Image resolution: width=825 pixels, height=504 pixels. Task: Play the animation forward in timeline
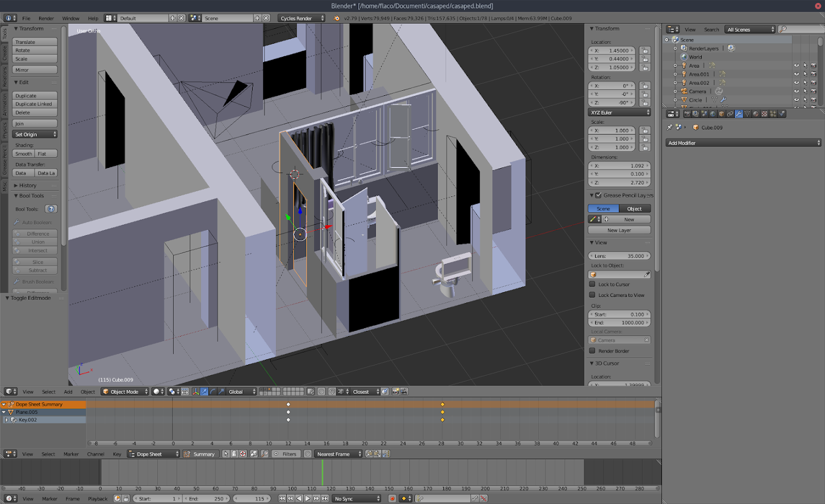pos(307,498)
